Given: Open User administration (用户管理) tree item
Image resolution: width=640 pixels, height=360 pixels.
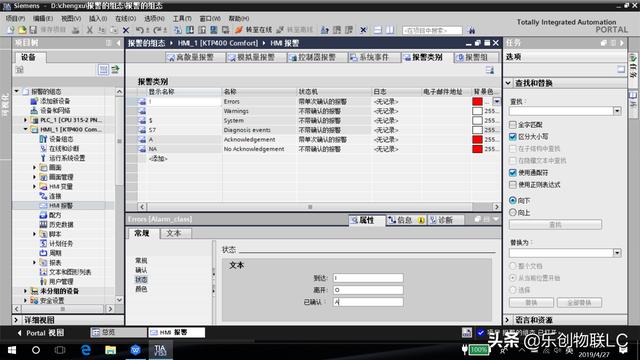Looking at the screenshot, I should pyautogui.click(x=61, y=282).
